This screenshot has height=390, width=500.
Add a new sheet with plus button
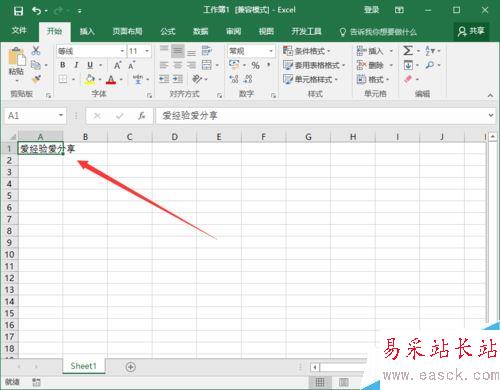click(130, 367)
